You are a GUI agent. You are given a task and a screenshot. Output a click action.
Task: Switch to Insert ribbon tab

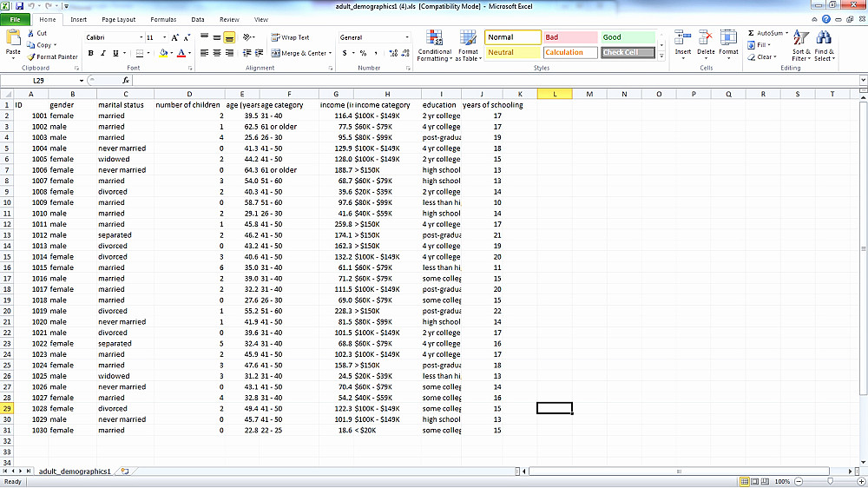[79, 19]
